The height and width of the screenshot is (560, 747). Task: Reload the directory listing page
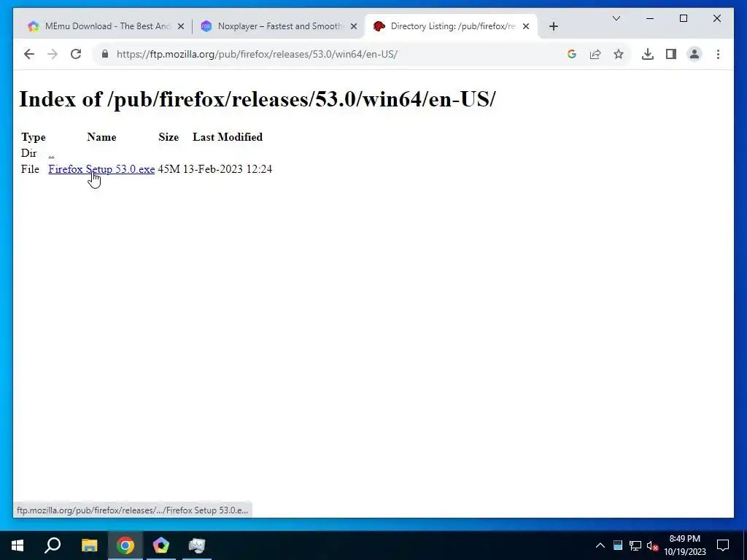click(76, 54)
